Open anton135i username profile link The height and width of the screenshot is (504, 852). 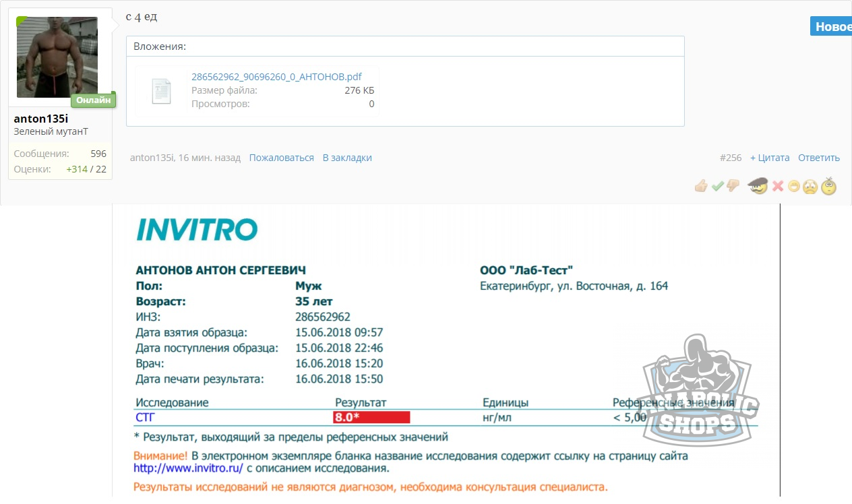coord(41,119)
